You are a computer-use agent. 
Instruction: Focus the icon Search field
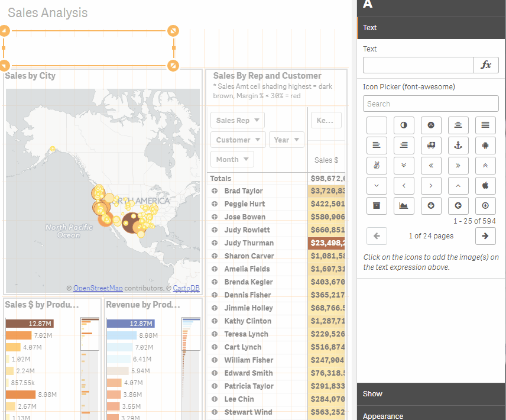click(x=431, y=104)
